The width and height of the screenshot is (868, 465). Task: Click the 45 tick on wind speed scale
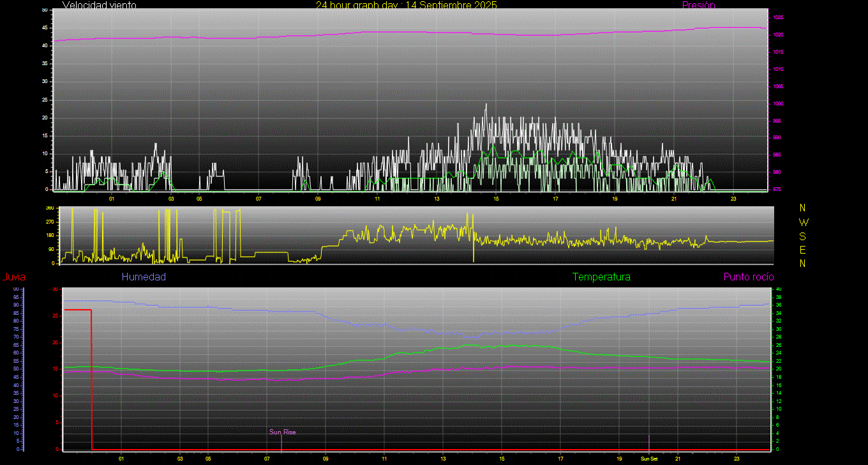[44, 28]
